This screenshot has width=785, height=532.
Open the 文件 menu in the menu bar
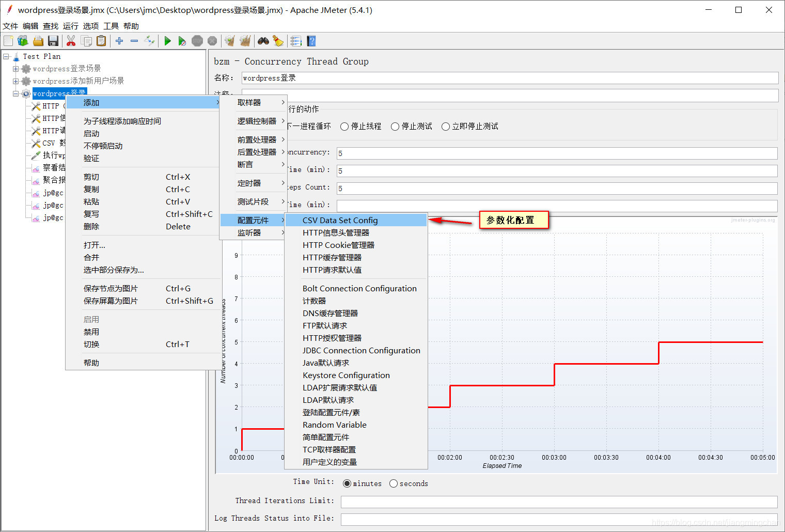tap(10, 26)
